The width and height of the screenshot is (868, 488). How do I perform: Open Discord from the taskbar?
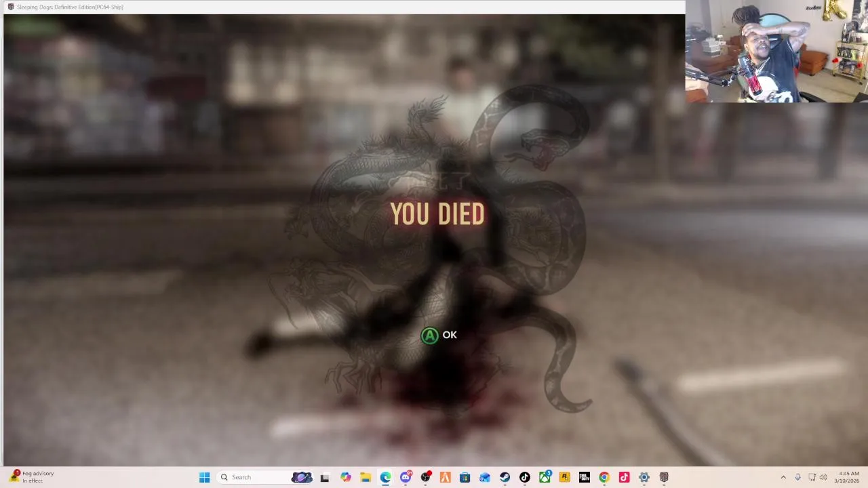(x=406, y=477)
